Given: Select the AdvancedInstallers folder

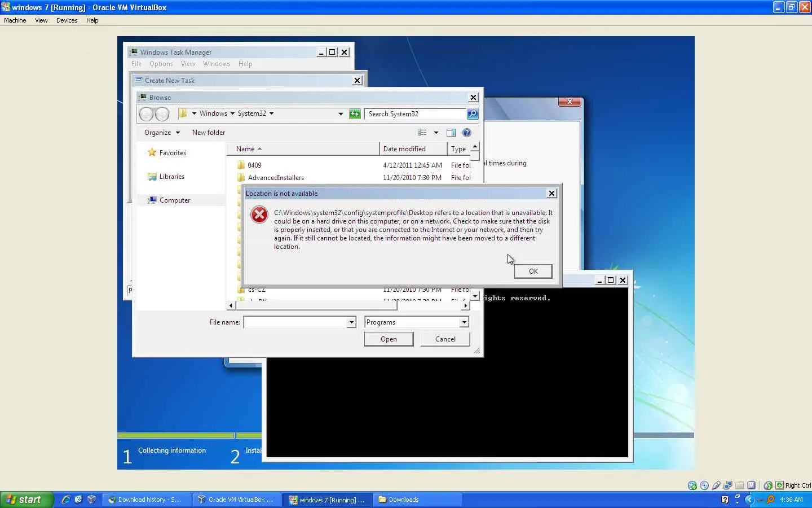Looking at the screenshot, I should coord(276,178).
